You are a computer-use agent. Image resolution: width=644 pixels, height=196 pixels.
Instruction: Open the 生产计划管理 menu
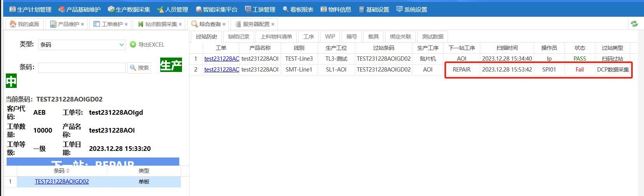[x=30, y=9]
